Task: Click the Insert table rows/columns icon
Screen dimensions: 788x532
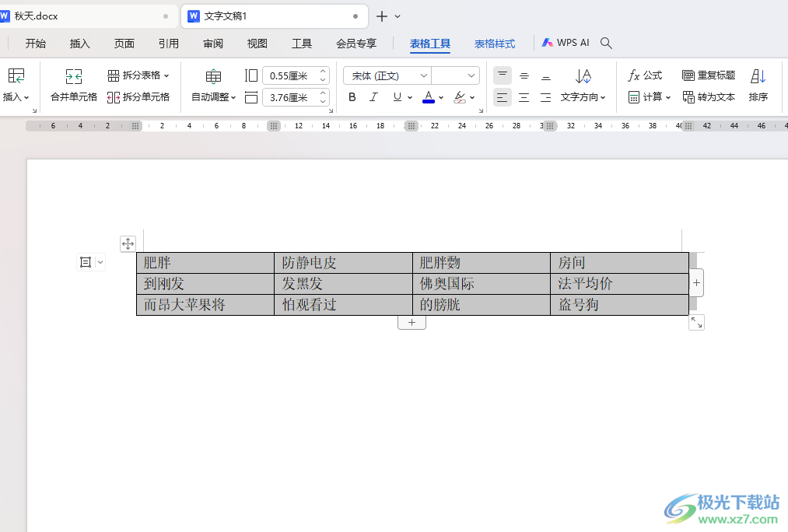Action: pyautogui.click(x=16, y=76)
